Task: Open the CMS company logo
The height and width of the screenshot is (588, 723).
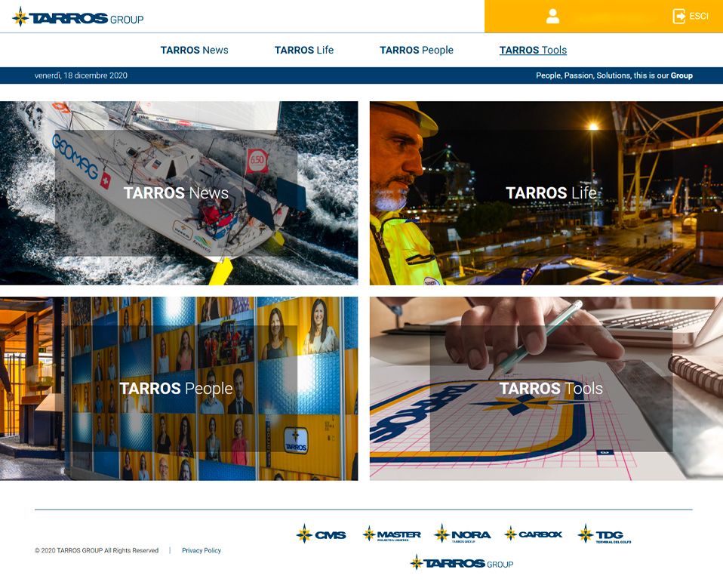Action: pos(322,534)
